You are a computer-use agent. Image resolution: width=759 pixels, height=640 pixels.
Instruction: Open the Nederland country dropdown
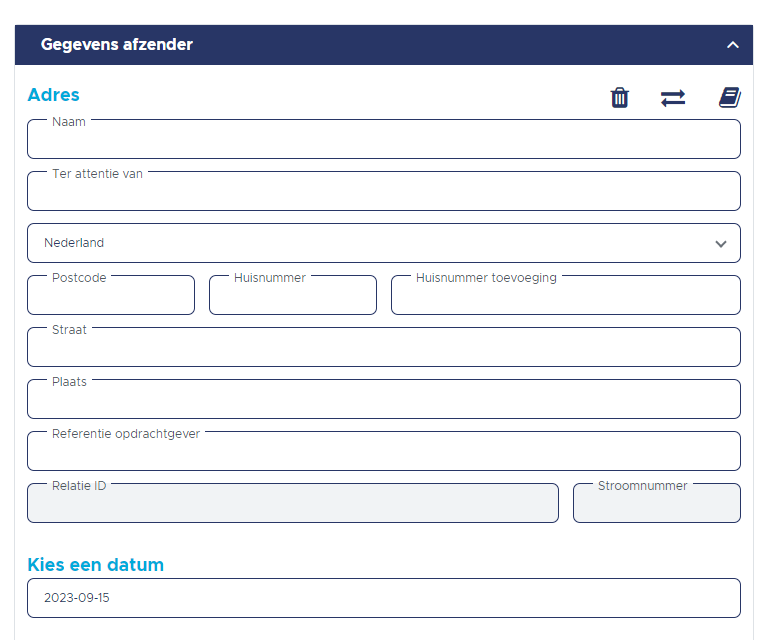coord(384,243)
